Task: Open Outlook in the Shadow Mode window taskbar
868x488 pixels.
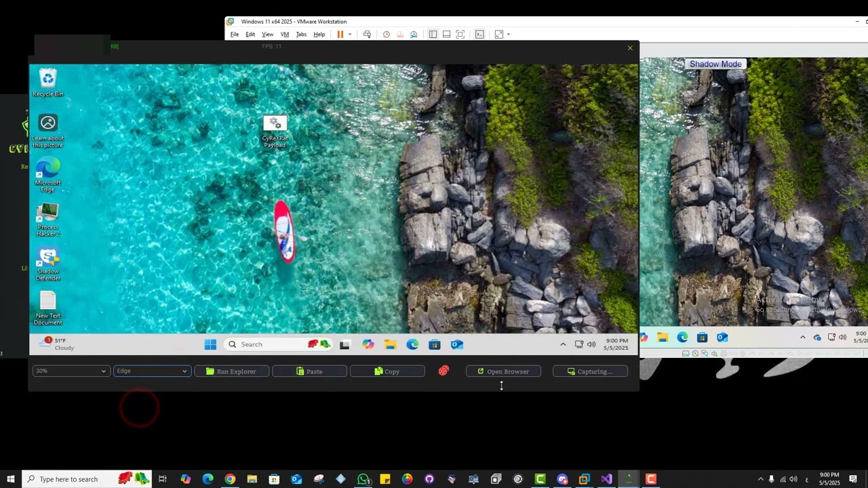Action: [722, 338]
